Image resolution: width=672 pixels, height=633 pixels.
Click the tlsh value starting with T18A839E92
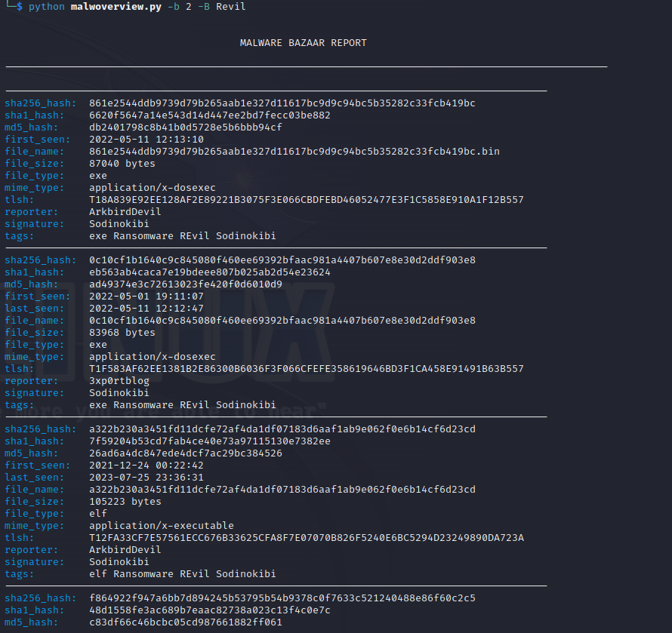tap(306, 200)
